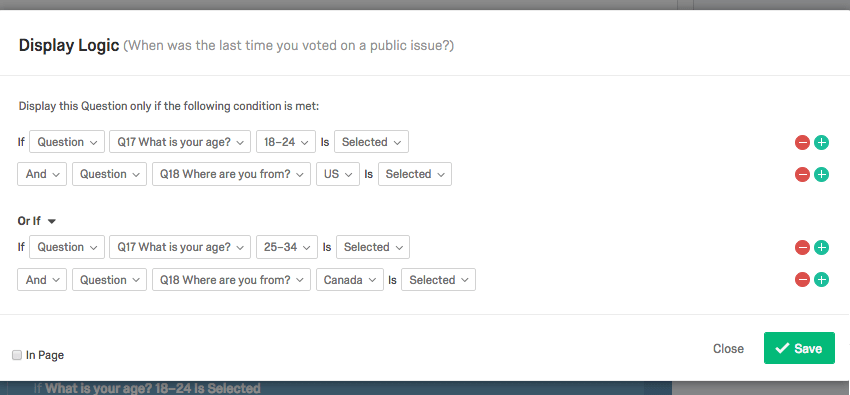Add condition after the US row with green plus

click(822, 174)
